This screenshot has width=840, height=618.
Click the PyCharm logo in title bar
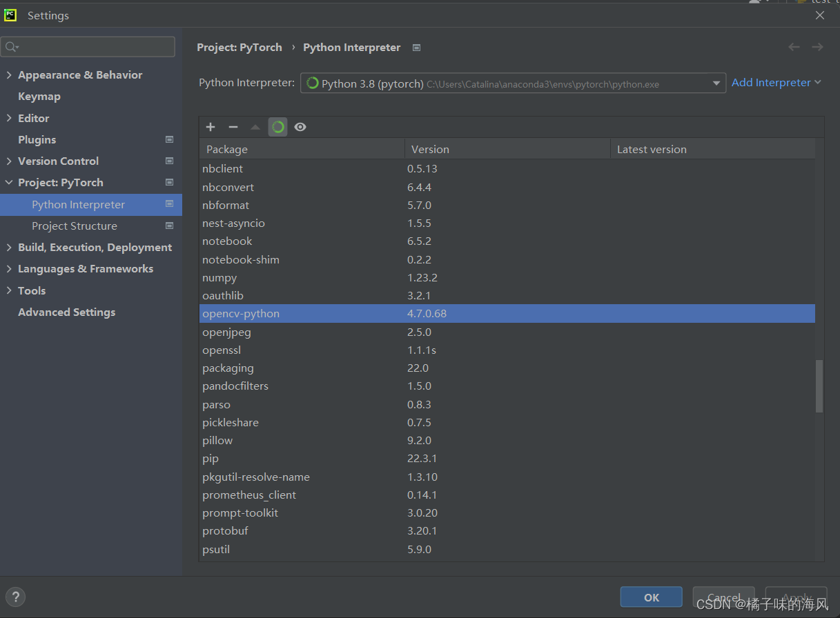[x=10, y=15]
